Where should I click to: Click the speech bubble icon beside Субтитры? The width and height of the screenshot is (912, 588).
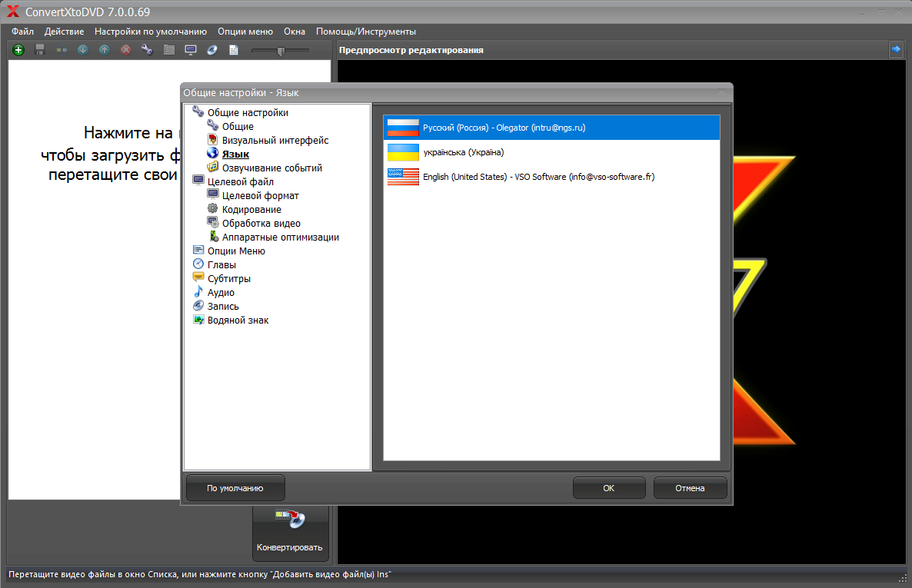pos(198,277)
